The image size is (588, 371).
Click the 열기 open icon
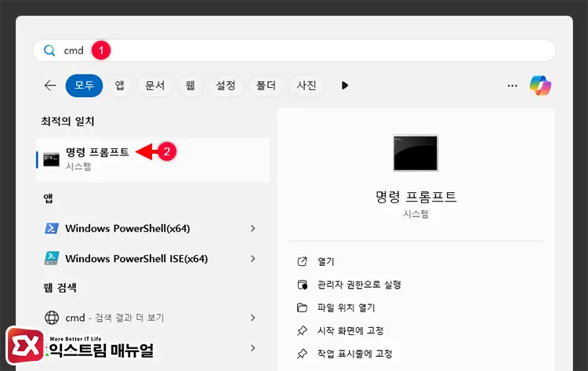(303, 261)
